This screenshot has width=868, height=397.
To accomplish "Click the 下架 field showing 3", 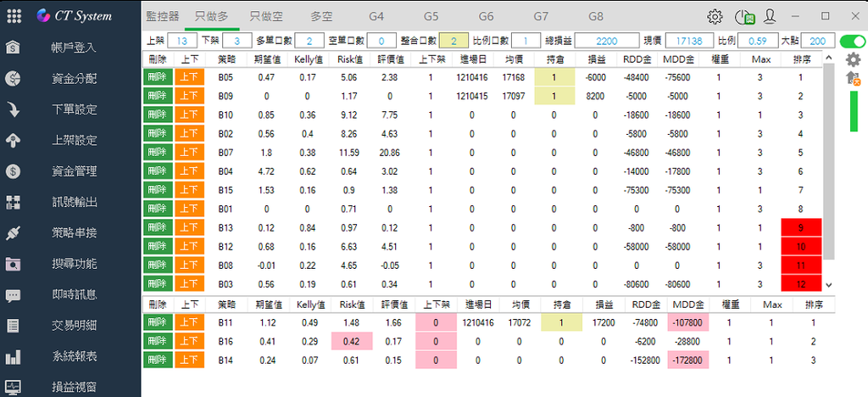I will pos(237,41).
